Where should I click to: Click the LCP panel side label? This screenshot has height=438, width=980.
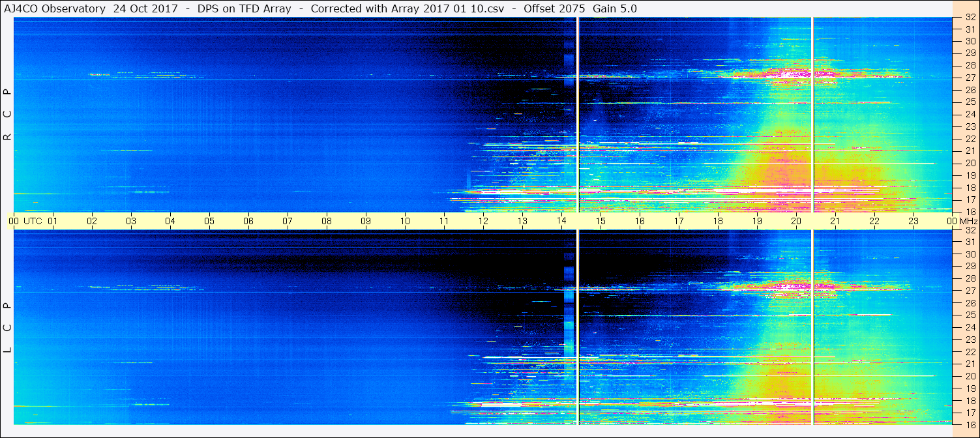7,327
